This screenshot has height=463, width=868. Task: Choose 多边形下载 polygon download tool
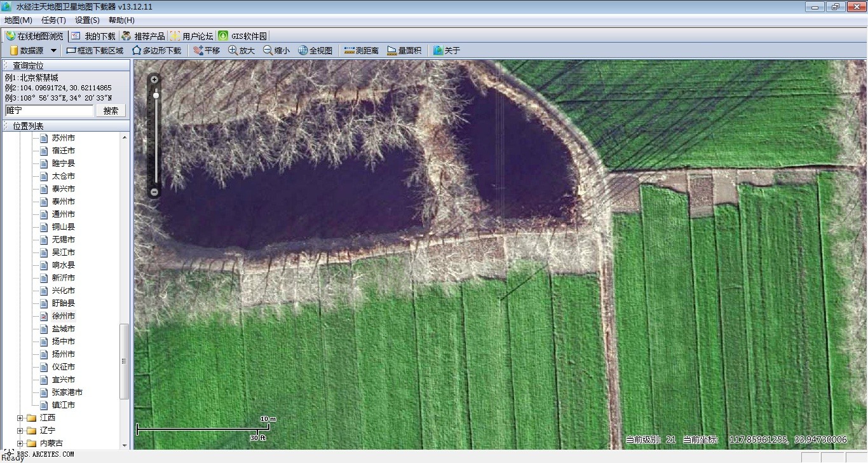tap(156, 50)
